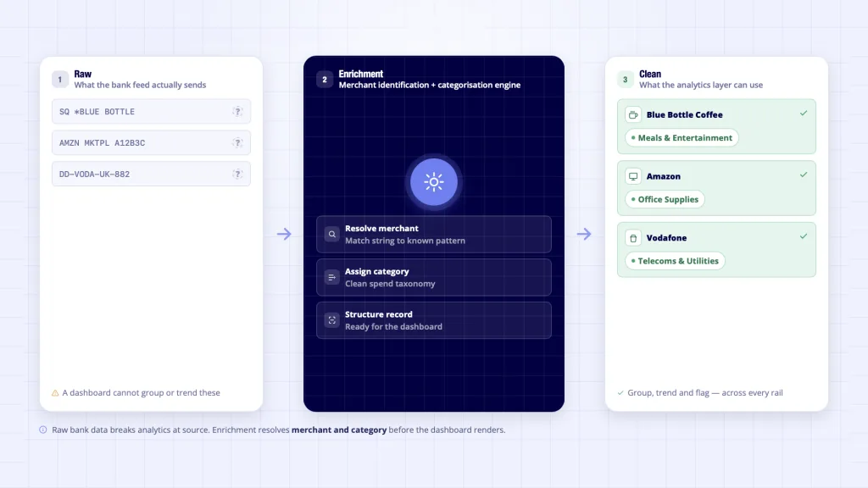The width and height of the screenshot is (868, 488).
Task: Click 'A dashboard cannot group or trend these'
Action: coord(142,393)
